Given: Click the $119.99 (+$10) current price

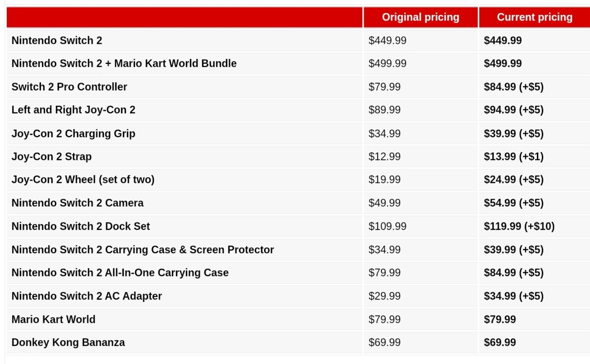Looking at the screenshot, I should tap(519, 226).
